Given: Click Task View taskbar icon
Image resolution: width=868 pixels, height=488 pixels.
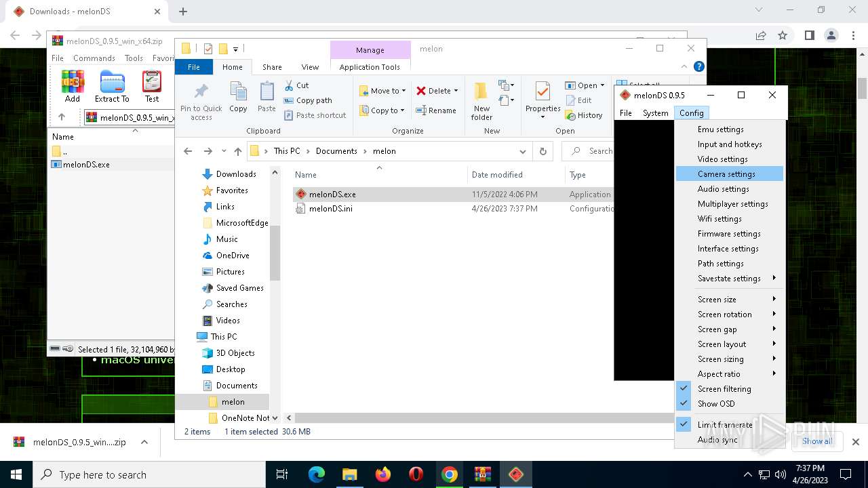Looking at the screenshot, I should (282, 474).
